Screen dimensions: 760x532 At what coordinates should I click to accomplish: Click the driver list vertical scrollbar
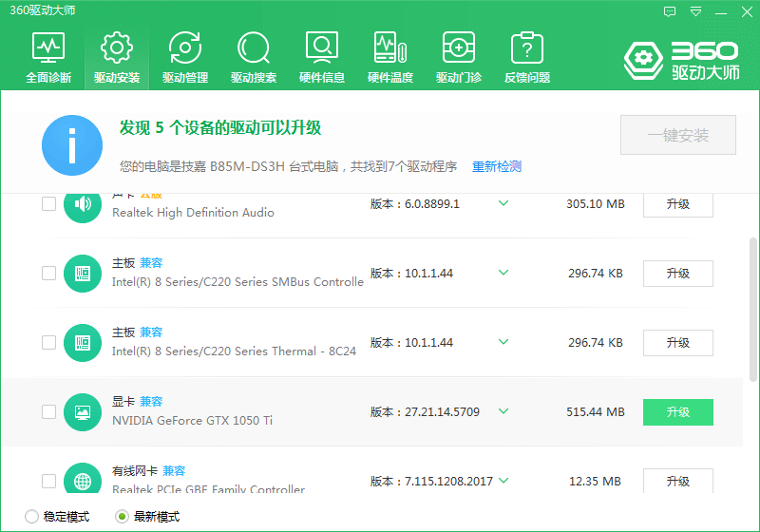pos(753,313)
